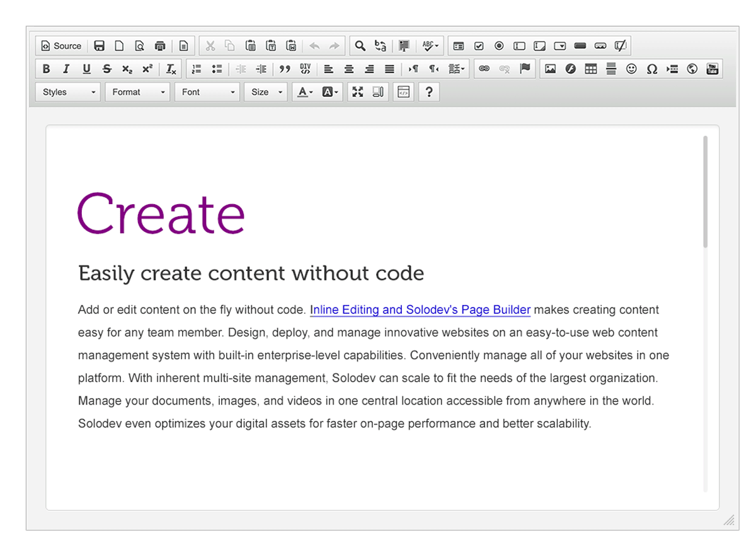Follow the Inline Editing and Page Builder link
Image resolution: width=756 pixels, height=552 pixels.
point(421,310)
